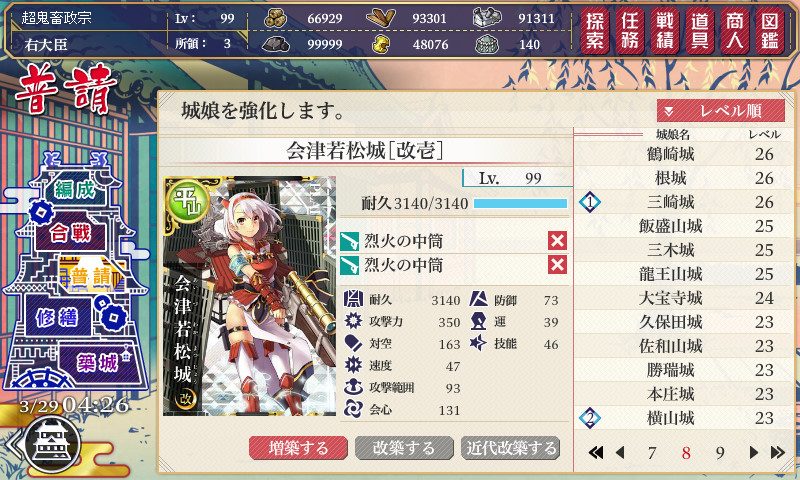Remove the first 烈火の中筒 equipment
The width and height of the screenshot is (800, 480).
click(x=558, y=241)
